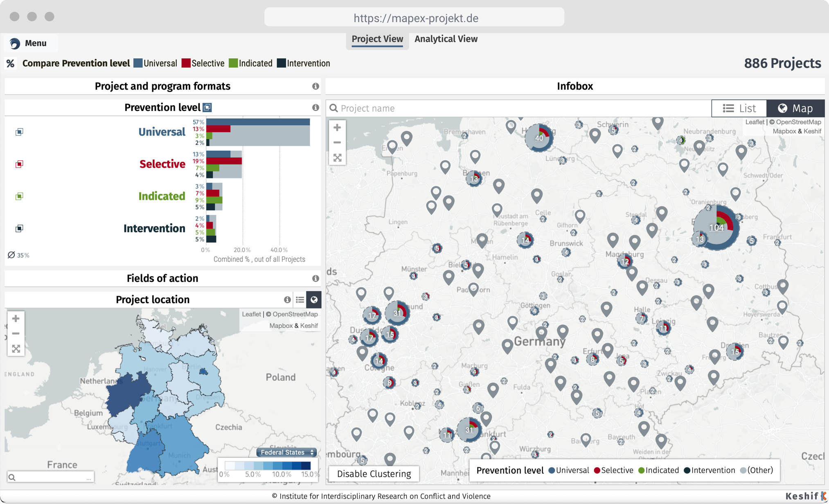Image resolution: width=829 pixels, height=504 pixels.
Task: Zoom out on the Infobox map
Action: click(337, 143)
